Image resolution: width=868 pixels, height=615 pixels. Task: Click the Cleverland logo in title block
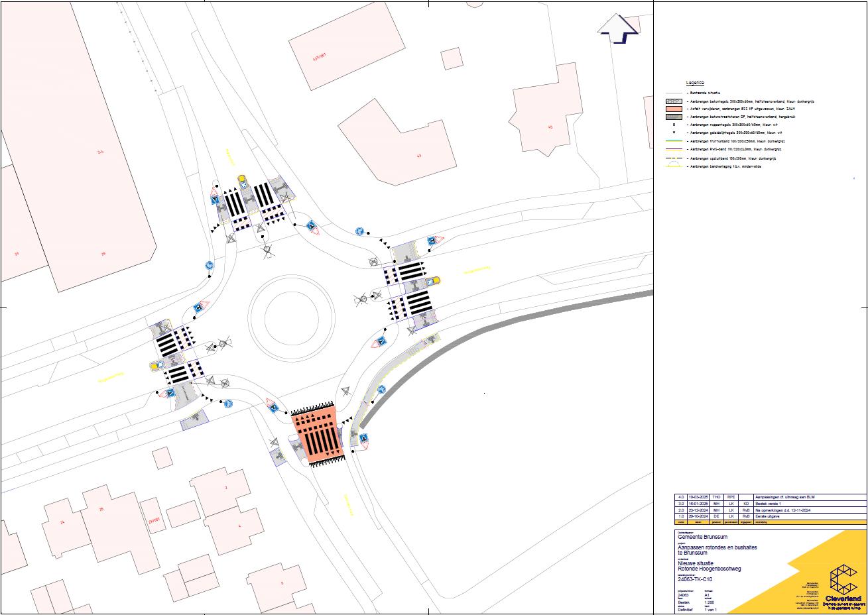pos(843,583)
